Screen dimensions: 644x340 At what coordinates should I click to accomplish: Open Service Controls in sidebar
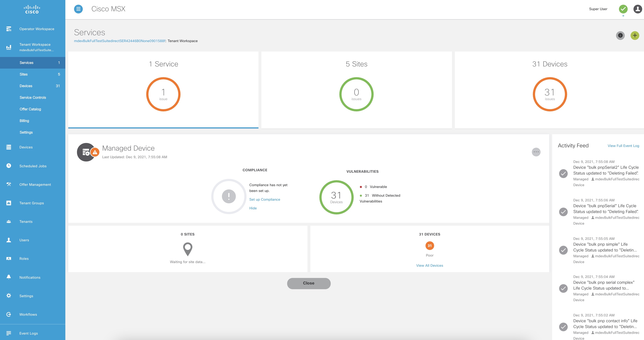click(33, 97)
